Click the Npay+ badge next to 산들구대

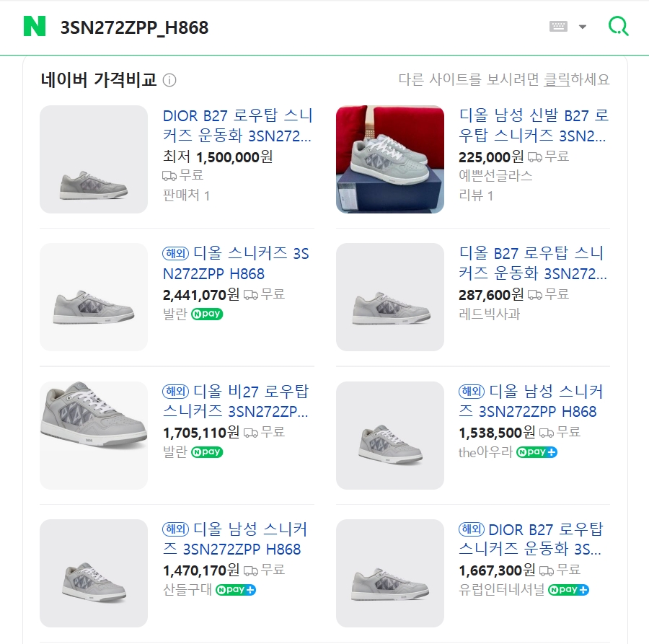(236, 590)
